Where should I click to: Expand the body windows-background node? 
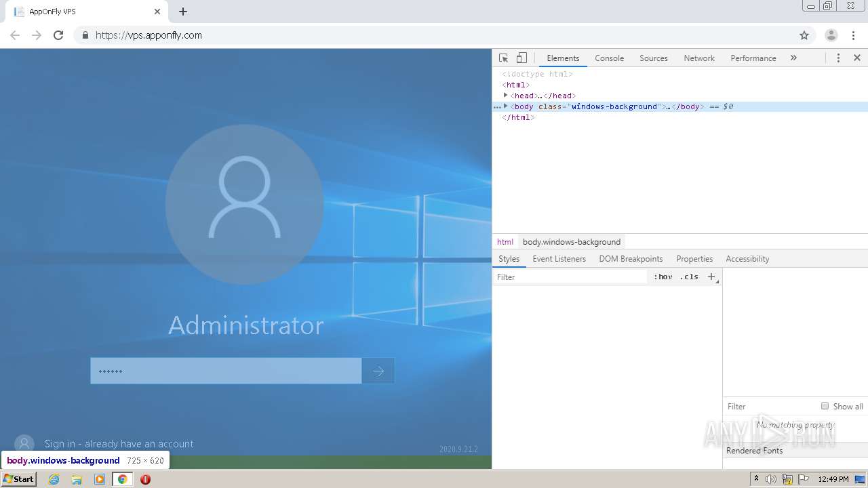[506, 106]
